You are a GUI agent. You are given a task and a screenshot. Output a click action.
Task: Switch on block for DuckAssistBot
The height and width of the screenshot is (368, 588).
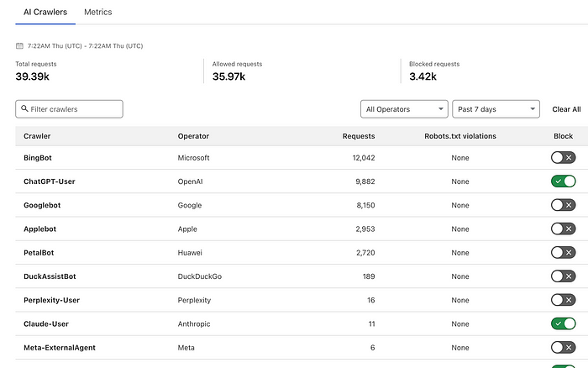(x=564, y=276)
